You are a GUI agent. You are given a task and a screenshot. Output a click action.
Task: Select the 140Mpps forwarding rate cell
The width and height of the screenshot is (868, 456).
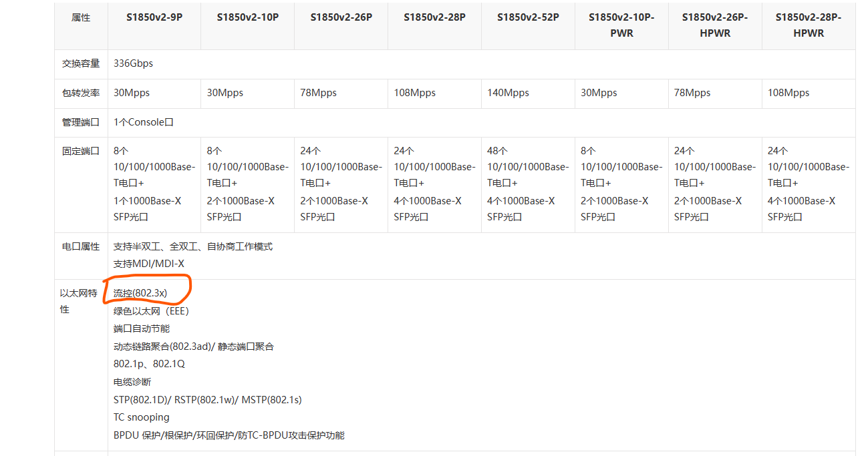tap(508, 93)
